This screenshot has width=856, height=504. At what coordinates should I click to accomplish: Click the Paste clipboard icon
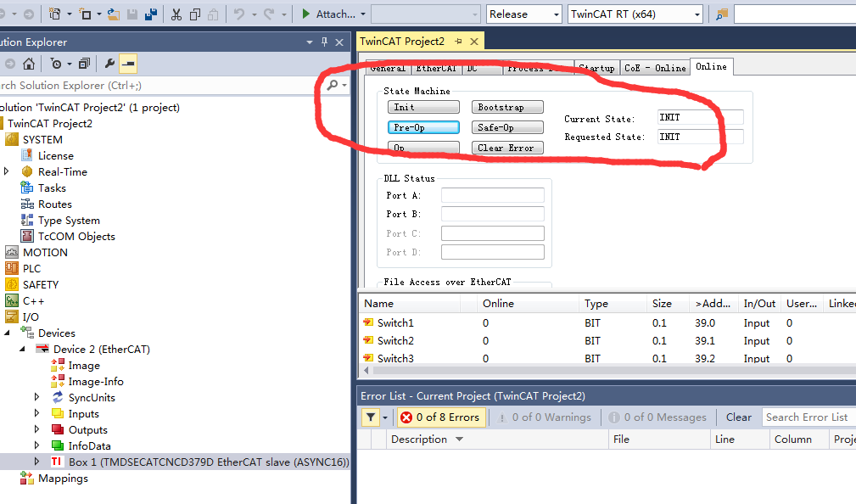pos(214,14)
